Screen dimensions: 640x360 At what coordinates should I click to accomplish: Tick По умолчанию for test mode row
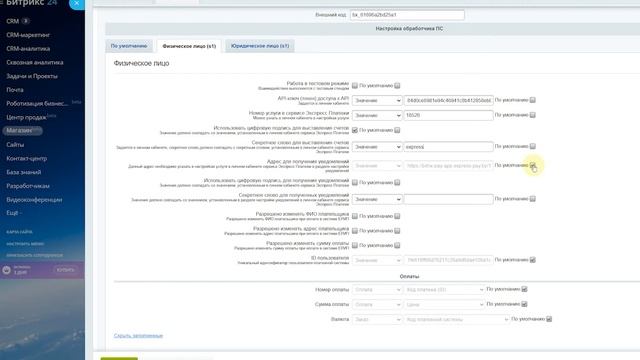(397, 86)
